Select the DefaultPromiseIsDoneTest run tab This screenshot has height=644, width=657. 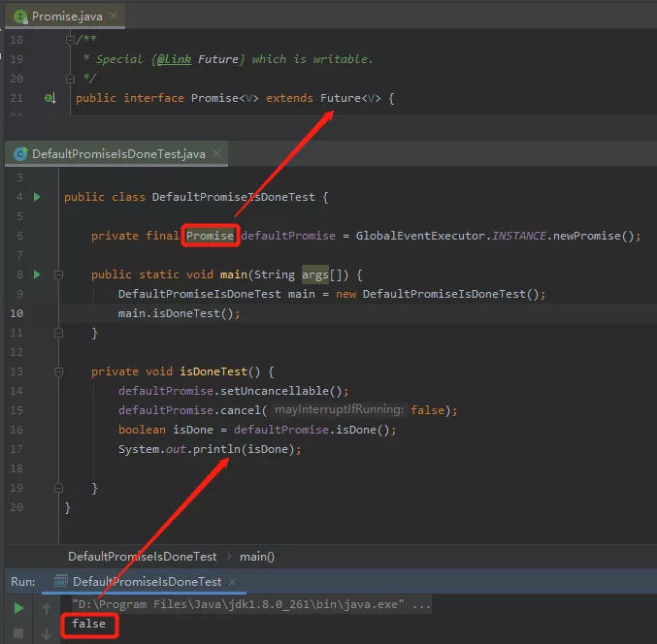click(x=147, y=582)
